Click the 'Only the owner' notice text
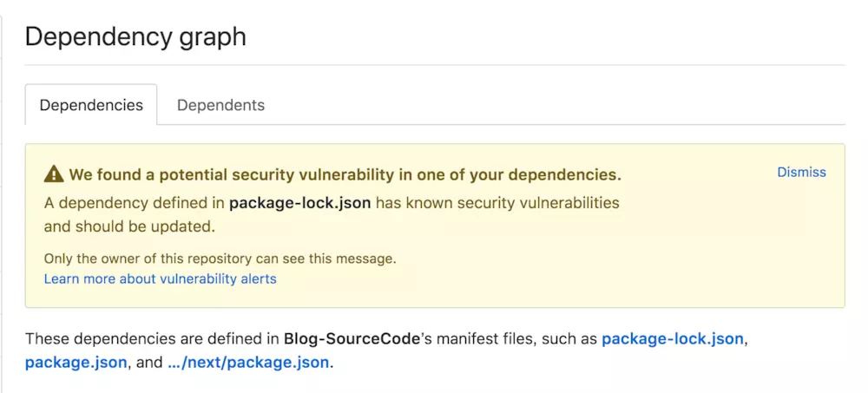 (220, 259)
